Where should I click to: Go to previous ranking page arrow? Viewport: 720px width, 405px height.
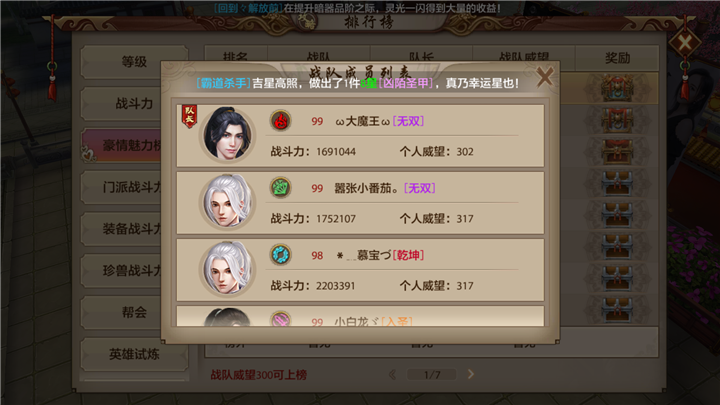point(393,374)
